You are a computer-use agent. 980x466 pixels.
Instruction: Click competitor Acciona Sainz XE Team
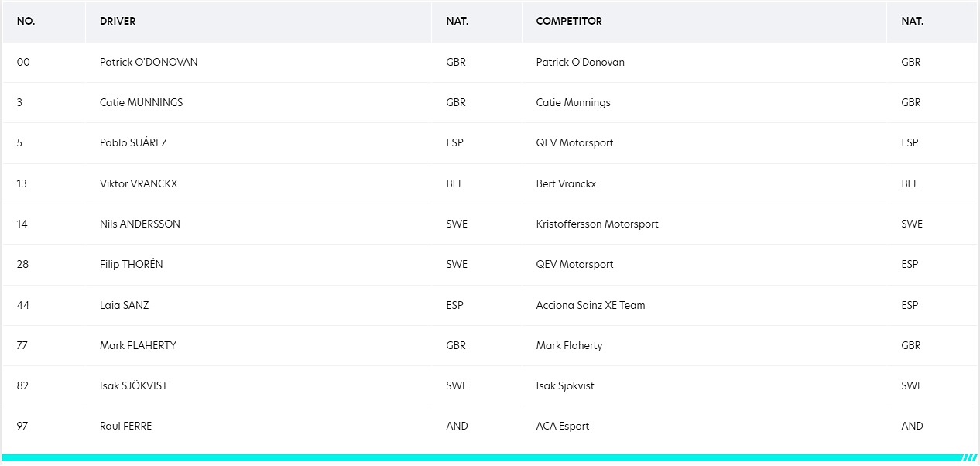[591, 305]
